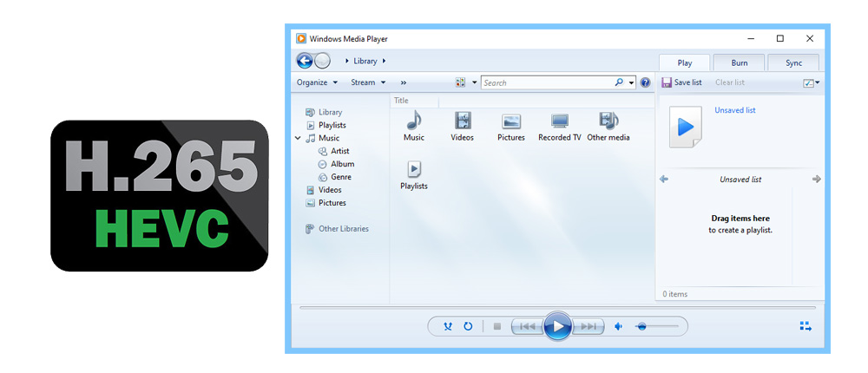The height and width of the screenshot is (373, 868).
Task: Click the Next track button
Action: coord(589,326)
